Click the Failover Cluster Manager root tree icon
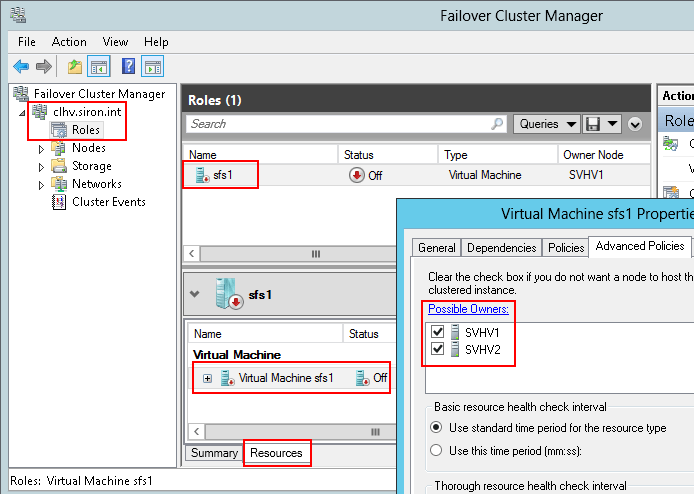The width and height of the screenshot is (694, 494). (x=21, y=93)
